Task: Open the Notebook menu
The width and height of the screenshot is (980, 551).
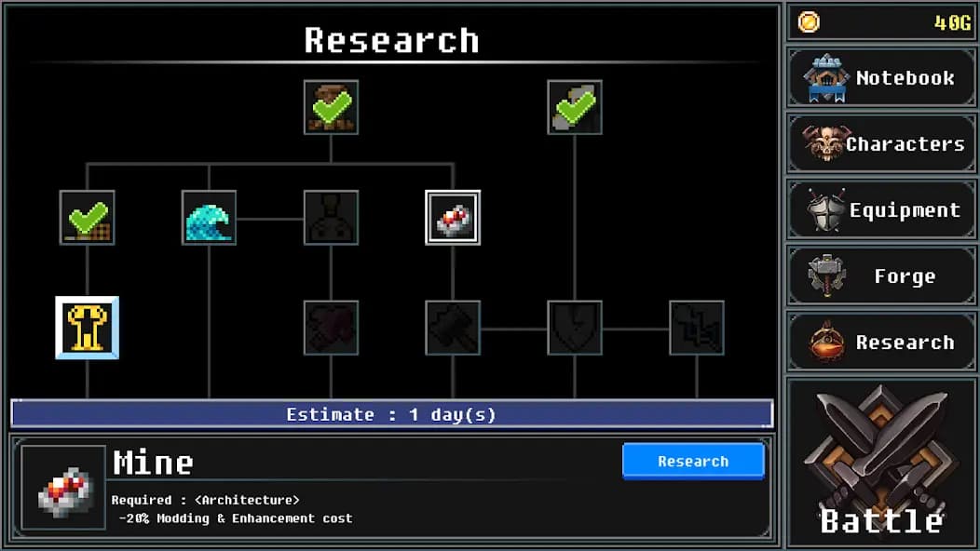Action: pos(882,78)
